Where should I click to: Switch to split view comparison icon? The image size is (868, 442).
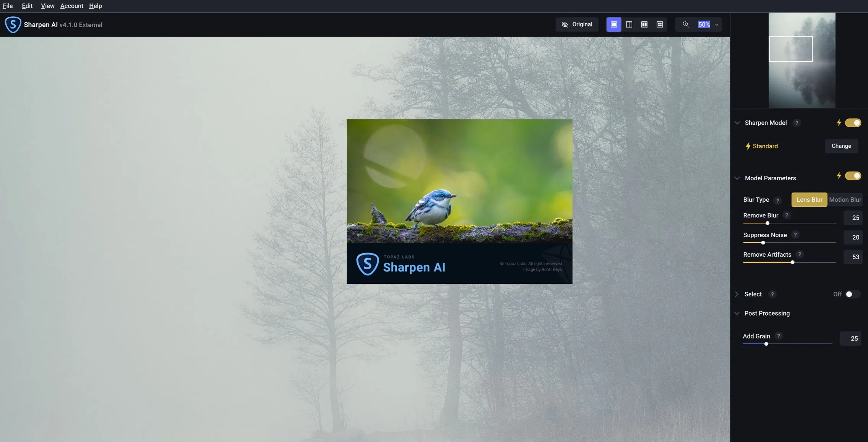coord(629,24)
